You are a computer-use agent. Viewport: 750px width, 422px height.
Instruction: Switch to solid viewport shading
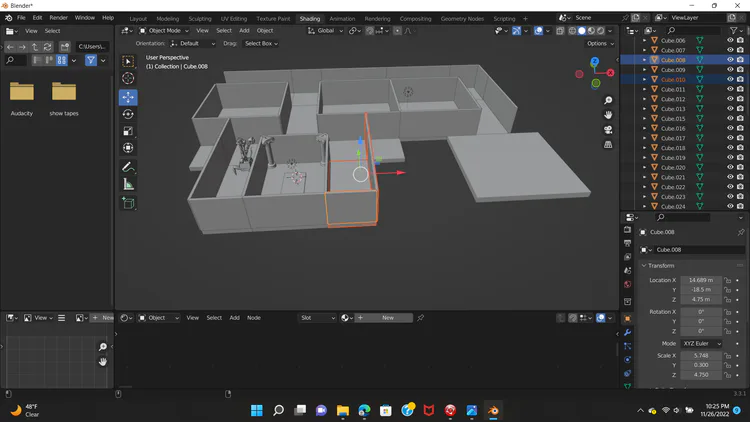[582, 31]
